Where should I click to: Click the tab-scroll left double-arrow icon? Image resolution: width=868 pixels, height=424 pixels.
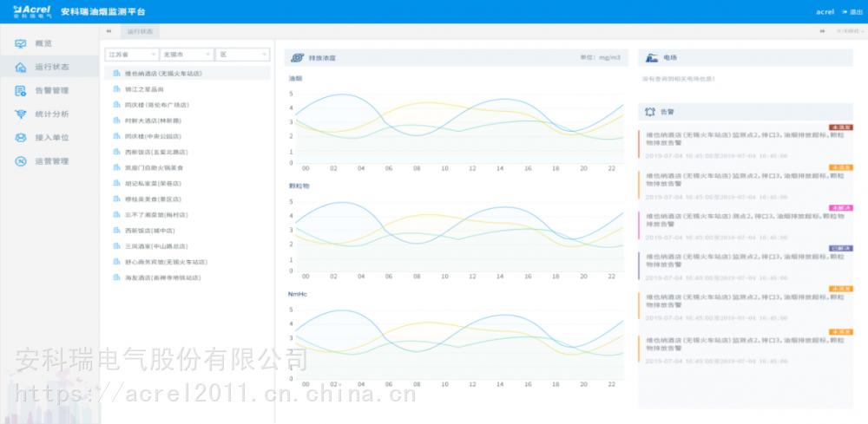[x=108, y=31]
